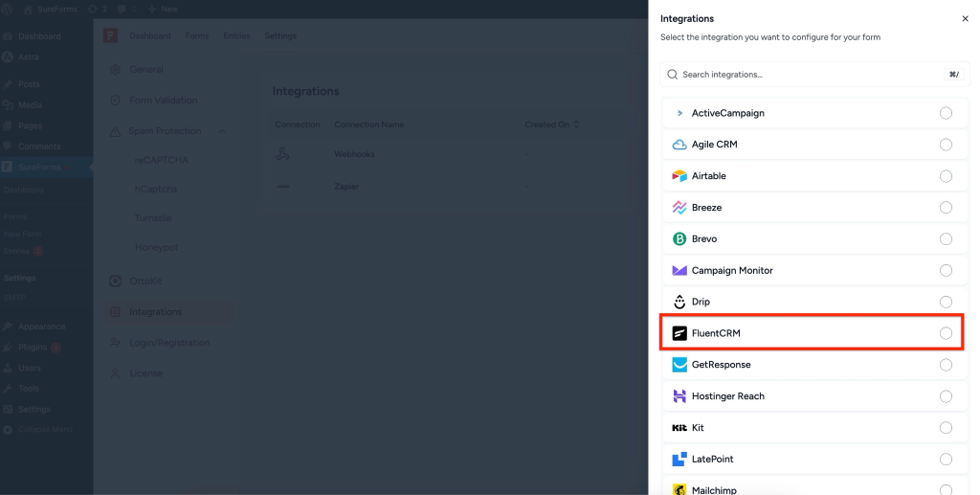Sort by Created On column

552,124
